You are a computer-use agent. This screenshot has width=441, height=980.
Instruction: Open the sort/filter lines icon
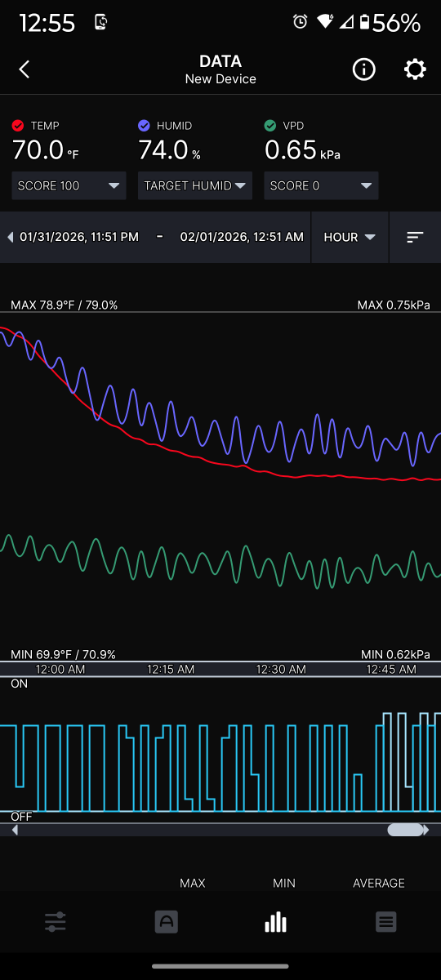pos(415,237)
